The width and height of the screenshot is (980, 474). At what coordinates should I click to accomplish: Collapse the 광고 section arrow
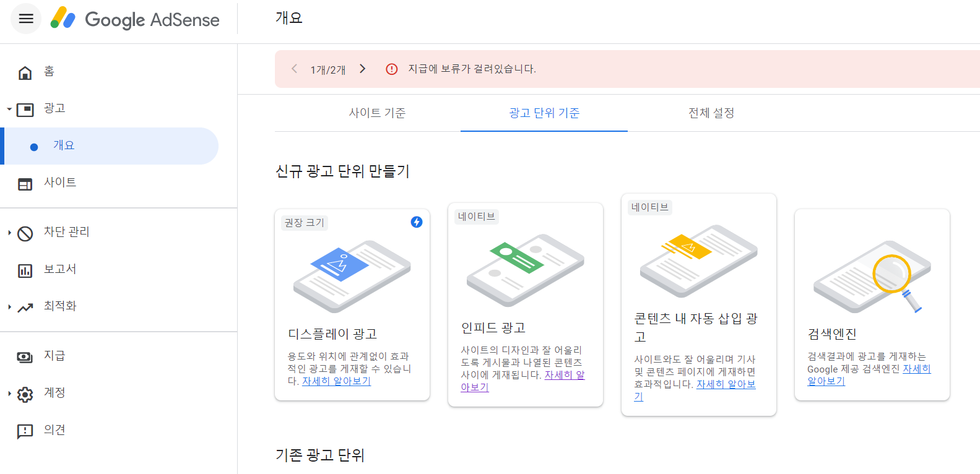(x=9, y=110)
